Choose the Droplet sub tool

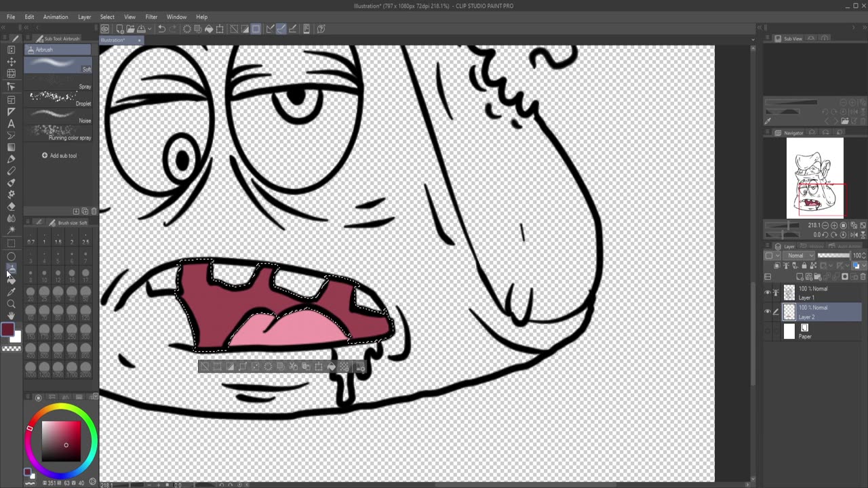[58, 99]
